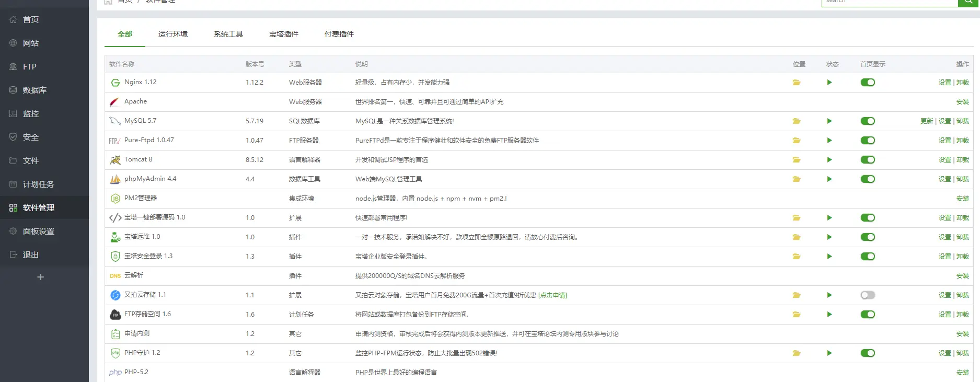This screenshot has height=382, width=980.
Task: Click 设置 for Nginx 1.12
Action: 945,83
